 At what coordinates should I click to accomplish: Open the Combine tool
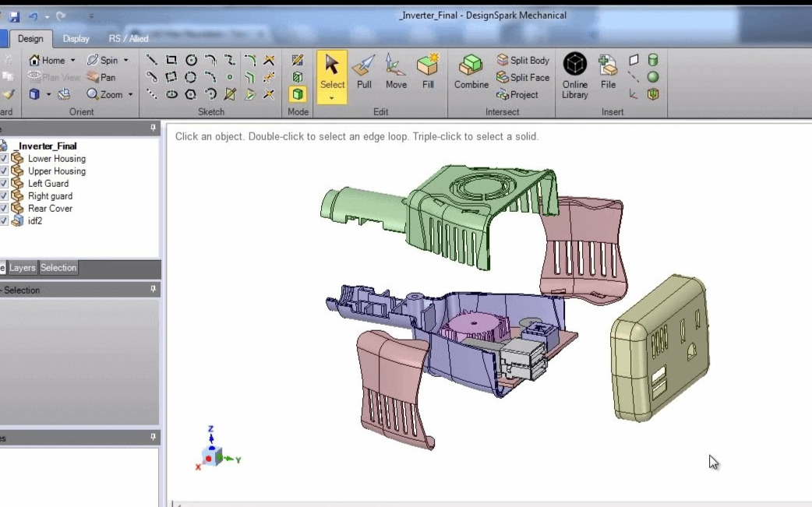[471, 72]
